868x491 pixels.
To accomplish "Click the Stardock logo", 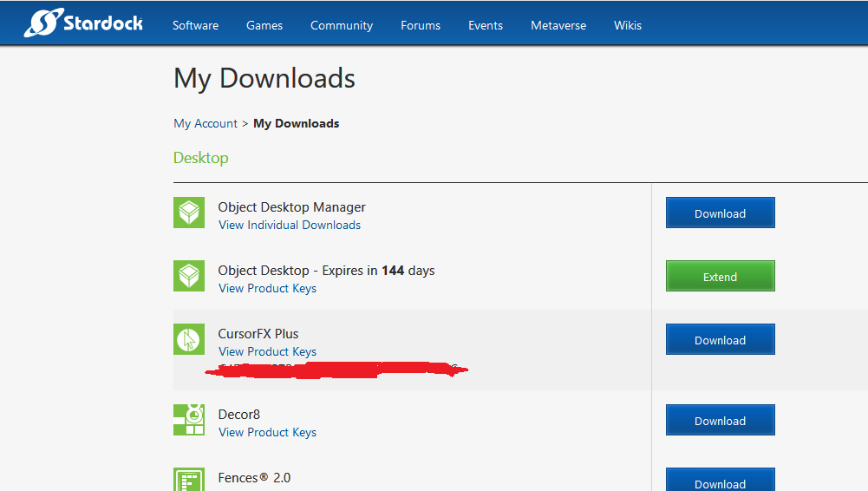I will tap(86, 23).
